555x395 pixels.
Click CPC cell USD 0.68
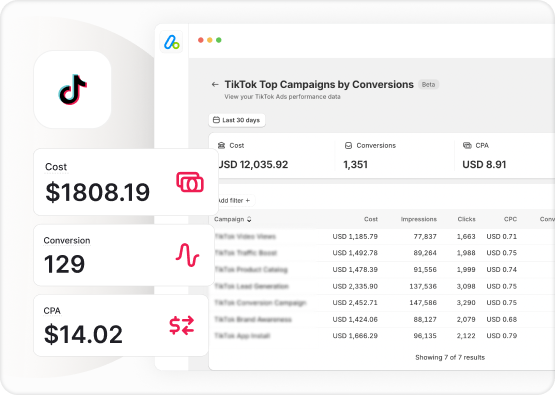[x=502, y=319]
